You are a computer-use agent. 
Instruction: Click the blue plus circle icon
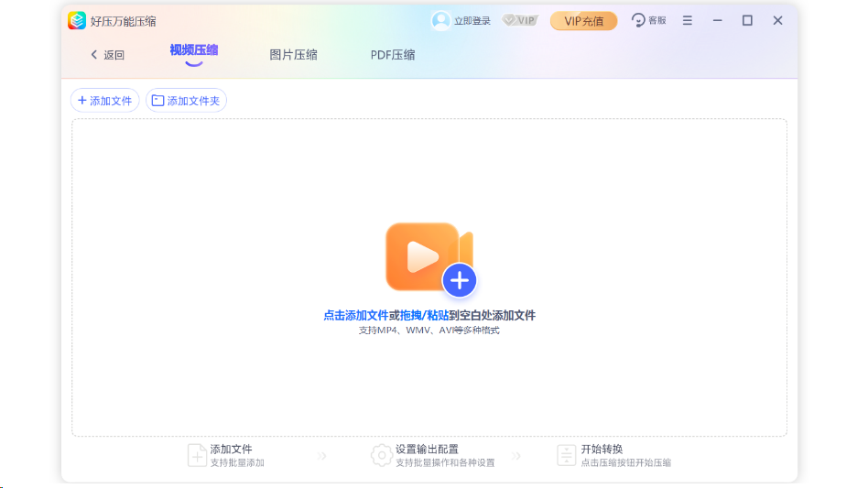tap(459, 280)
